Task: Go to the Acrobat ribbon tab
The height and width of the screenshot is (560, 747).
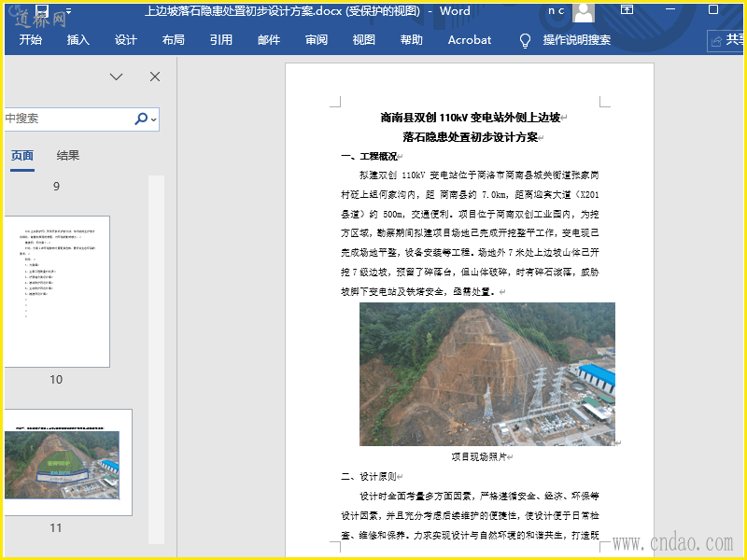Action: click(470, 40)
